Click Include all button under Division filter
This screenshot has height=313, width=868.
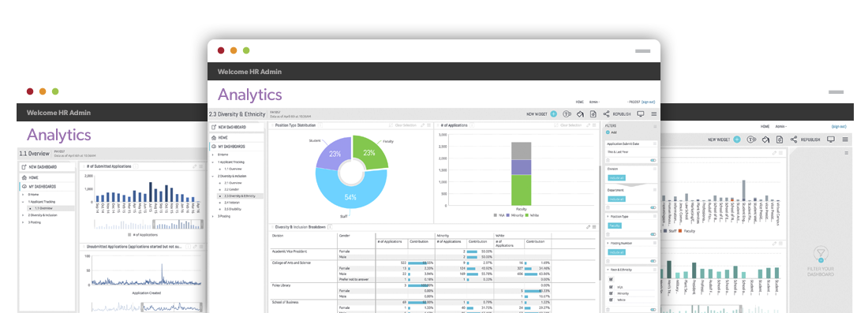point(616,178)
